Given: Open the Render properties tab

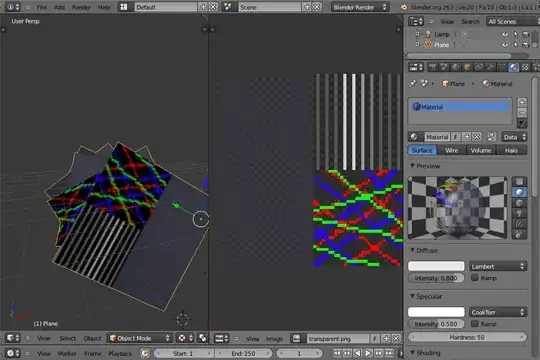Looking at the screenshot, I should pos(433,67).
